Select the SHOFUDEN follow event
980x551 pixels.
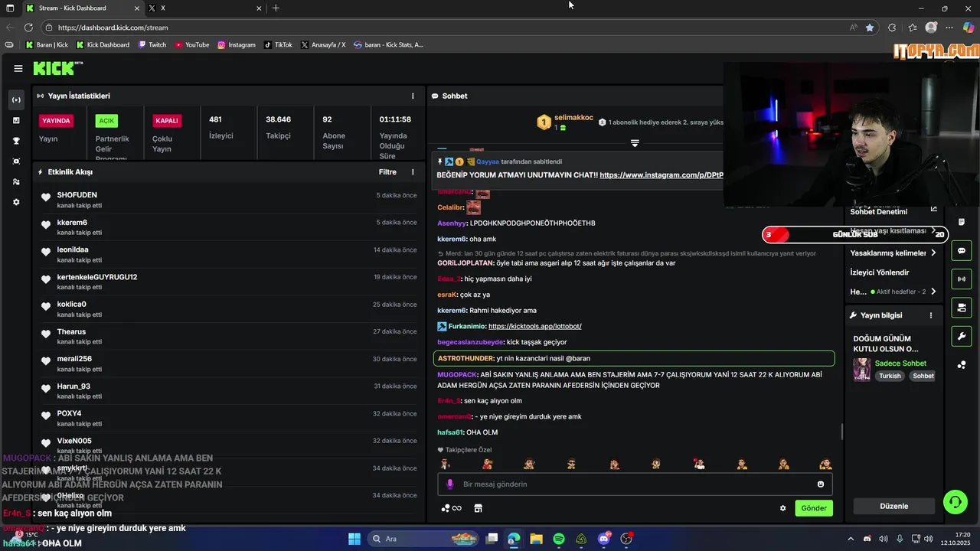[x=229, y=200]
